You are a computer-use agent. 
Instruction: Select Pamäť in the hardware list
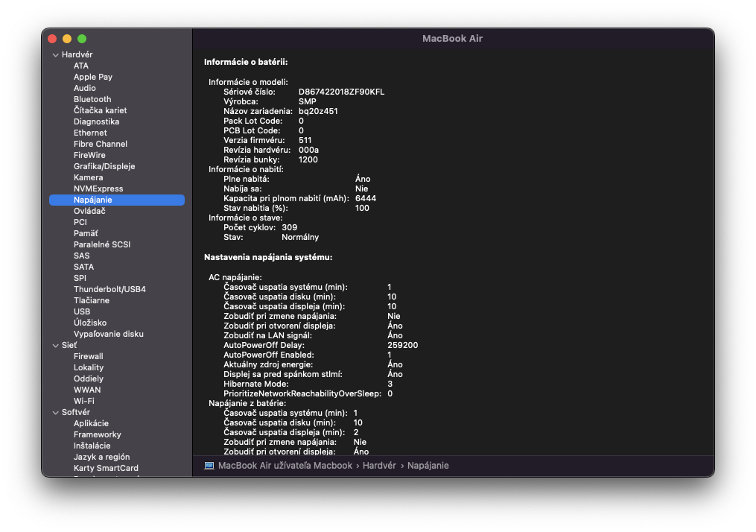point(86,233)
